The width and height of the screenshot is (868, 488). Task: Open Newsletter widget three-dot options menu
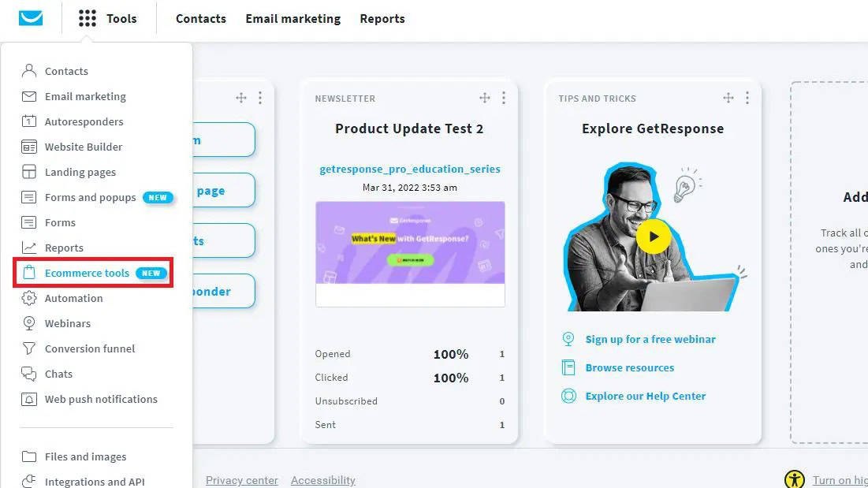[504, 98]
